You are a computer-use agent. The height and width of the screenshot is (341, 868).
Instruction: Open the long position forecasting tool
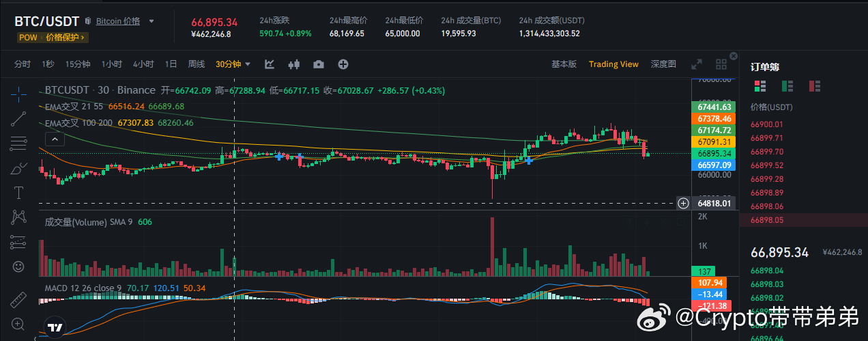click(x=19, y=242)
